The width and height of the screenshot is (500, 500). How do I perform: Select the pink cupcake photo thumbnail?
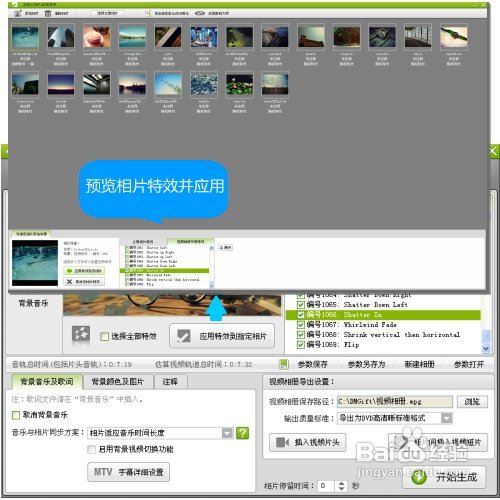97,37
